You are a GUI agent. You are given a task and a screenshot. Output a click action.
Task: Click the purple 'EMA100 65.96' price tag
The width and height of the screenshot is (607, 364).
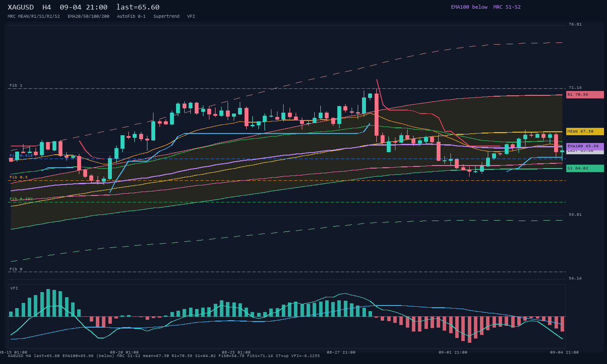585,146
